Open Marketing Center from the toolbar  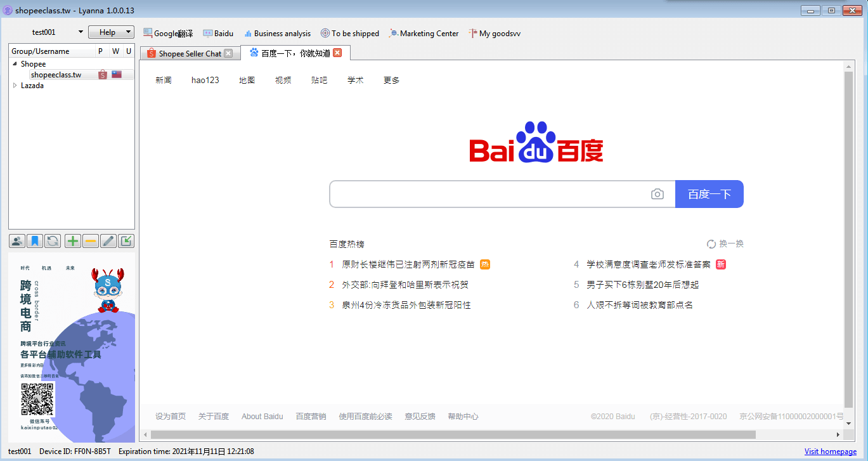[x=424, y=34]
